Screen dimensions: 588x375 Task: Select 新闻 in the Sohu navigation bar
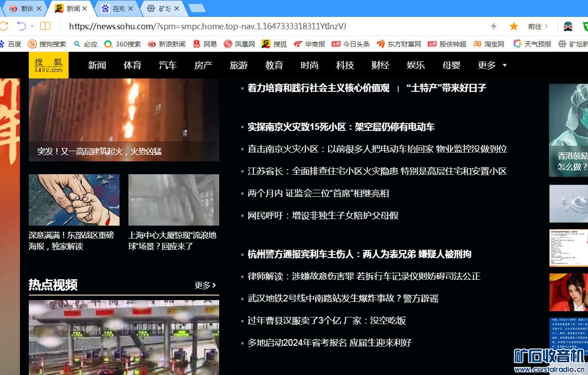97,65
